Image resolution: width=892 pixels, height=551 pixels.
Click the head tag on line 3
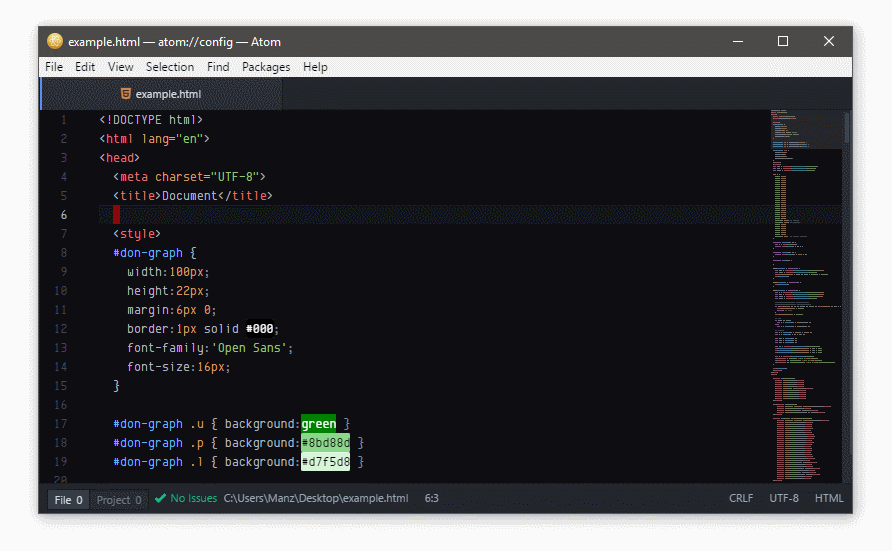pyautogui.click(x=119, y=158)
